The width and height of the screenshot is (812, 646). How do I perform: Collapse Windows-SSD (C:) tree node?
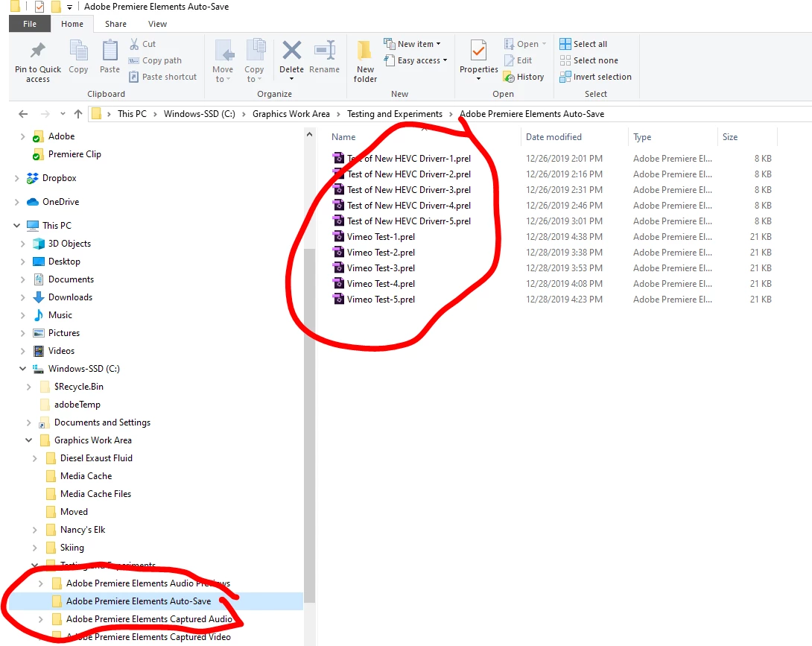click(23, 369)
